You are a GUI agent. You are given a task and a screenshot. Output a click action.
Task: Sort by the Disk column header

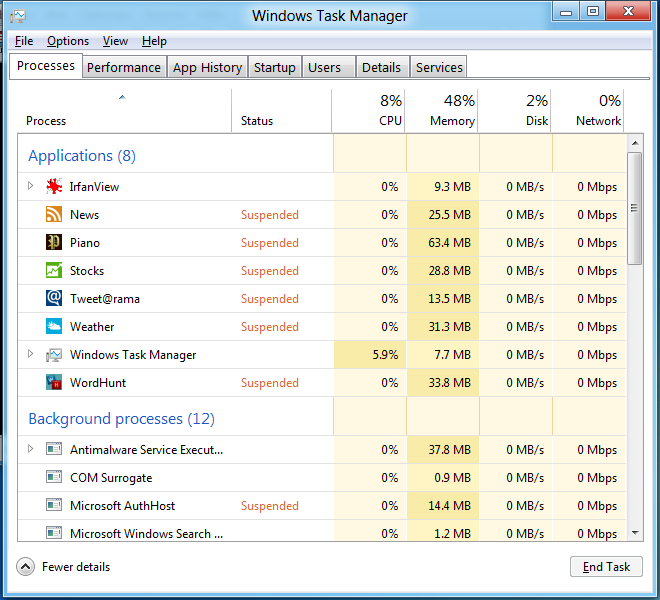(514, 111)
